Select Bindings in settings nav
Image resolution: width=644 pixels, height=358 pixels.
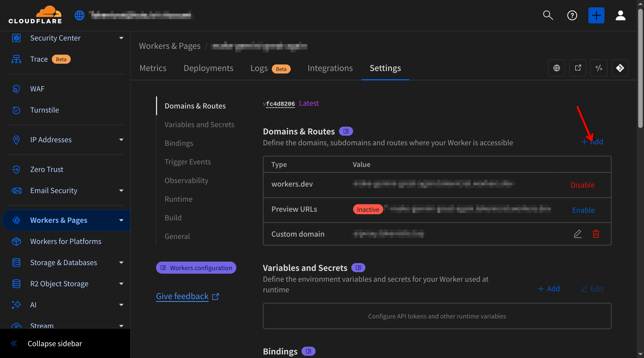pos(179,143)
